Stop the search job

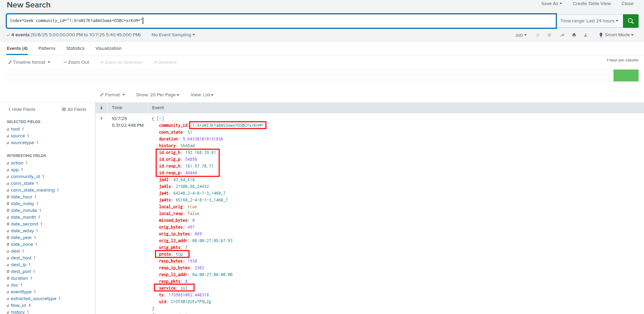click(549, 35)
